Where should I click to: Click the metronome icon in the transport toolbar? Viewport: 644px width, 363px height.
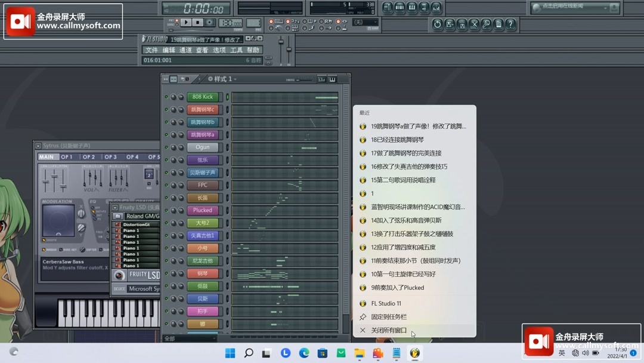[x=278, y=28]
